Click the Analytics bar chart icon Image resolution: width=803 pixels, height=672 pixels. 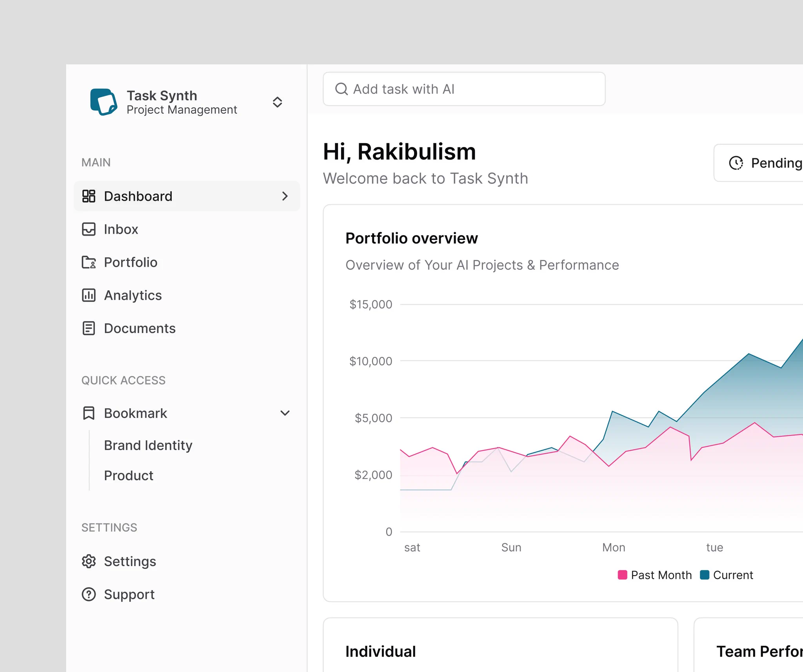pos(89,295)
